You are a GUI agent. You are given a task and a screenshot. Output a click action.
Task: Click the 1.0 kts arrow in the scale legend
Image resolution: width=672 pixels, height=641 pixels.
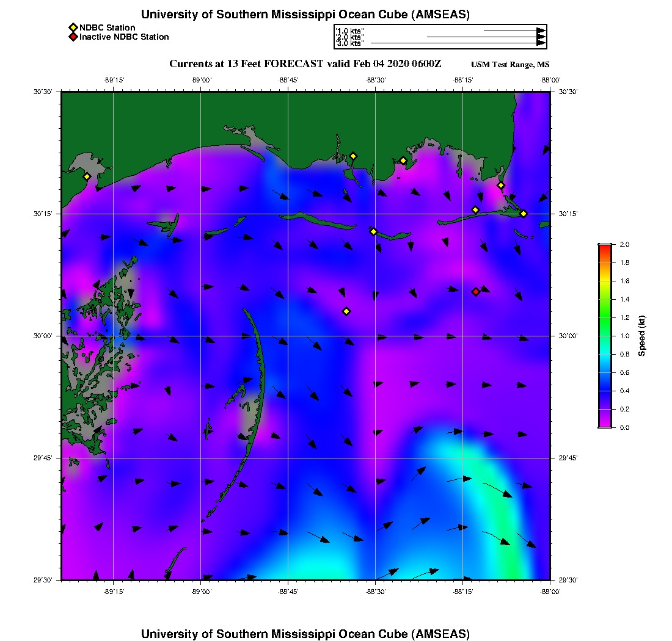click(514, 31)
